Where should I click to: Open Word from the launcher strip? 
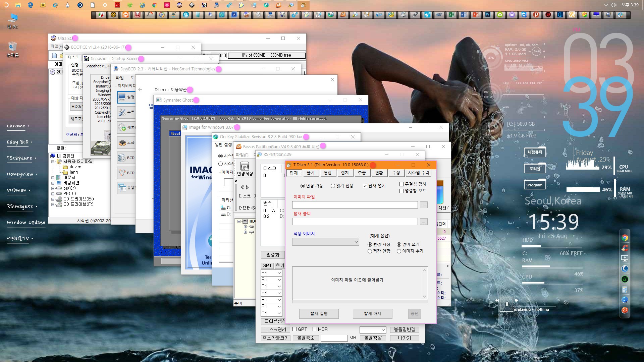tap(464, 14)
